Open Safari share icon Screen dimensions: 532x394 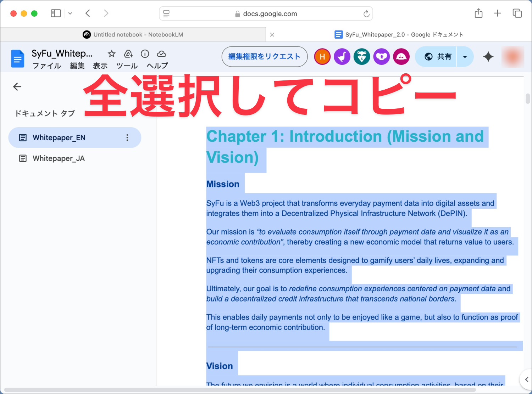point(478,13)
